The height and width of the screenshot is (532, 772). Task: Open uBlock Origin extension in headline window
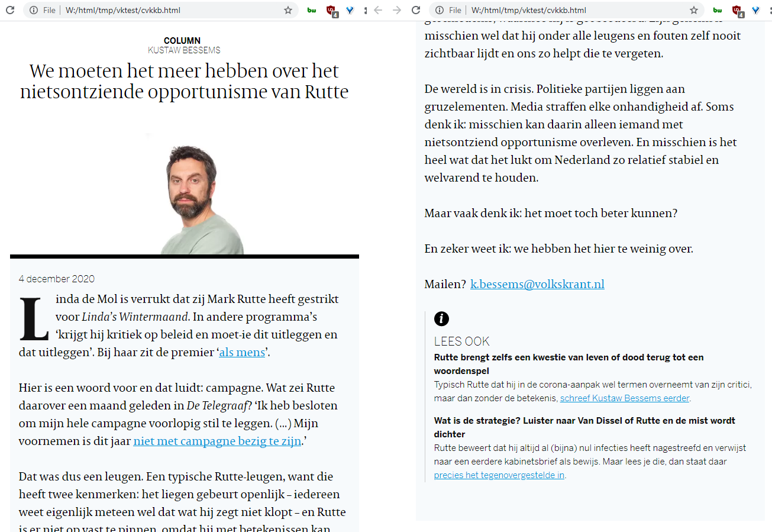[x=332, y=10]
